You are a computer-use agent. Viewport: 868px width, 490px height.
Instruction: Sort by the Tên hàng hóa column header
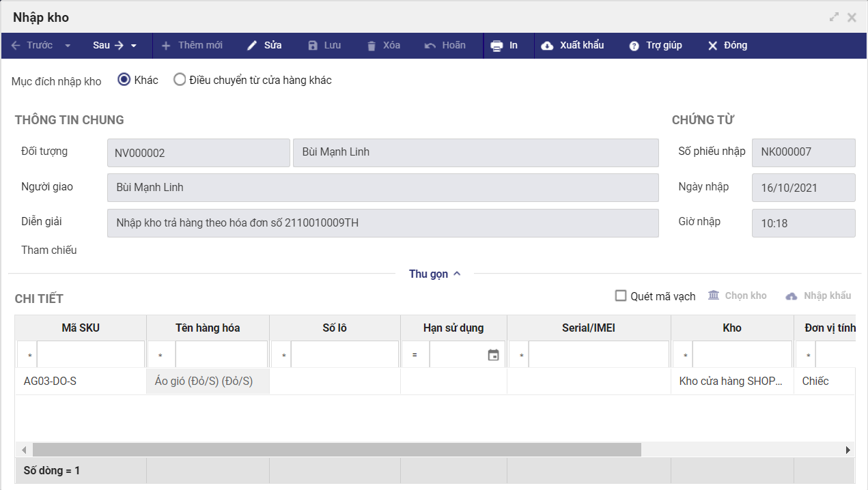pyautogui.click(x=208, y=328)
